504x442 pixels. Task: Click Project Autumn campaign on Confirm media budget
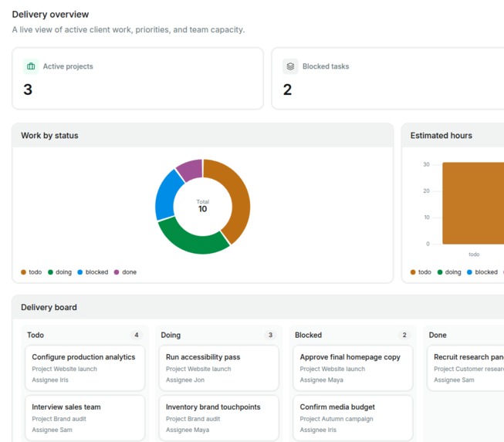[337, 419]
